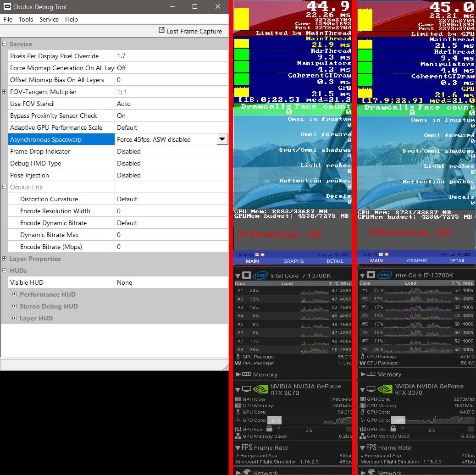
Task: Click the Intel logo in left panel
Action: (x=260, y=275)
